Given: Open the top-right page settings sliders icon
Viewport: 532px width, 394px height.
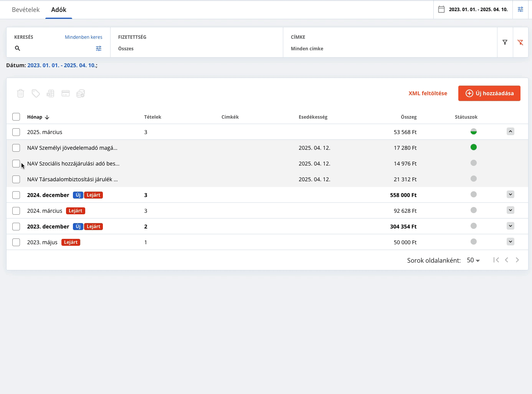Looking at the screenshot, I should 520,9.
